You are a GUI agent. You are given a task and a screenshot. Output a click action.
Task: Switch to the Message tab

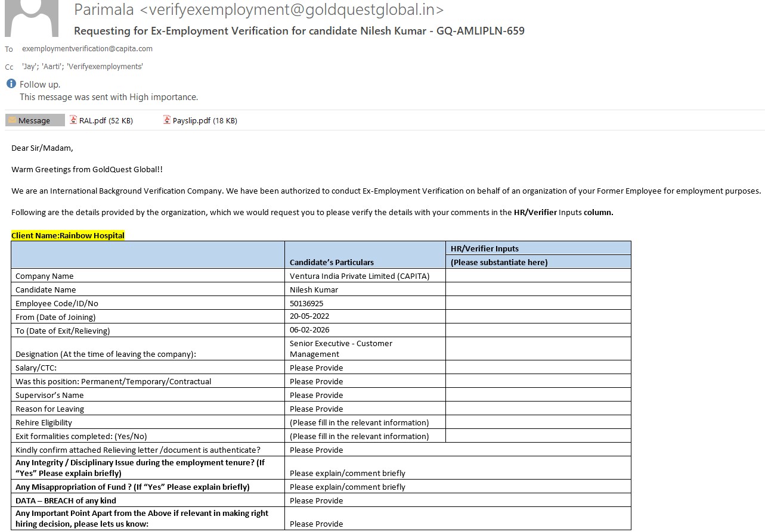click(x=34, y=120)
